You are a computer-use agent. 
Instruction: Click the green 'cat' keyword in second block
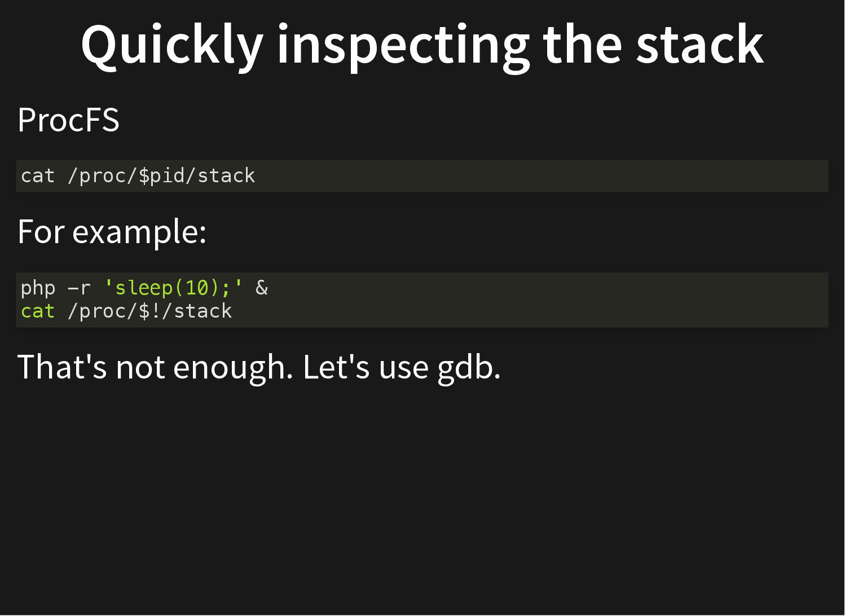point(38,311)
